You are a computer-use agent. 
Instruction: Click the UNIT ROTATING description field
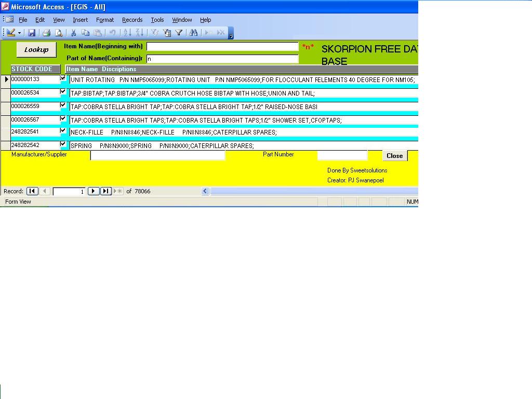[x=244, y=80]
